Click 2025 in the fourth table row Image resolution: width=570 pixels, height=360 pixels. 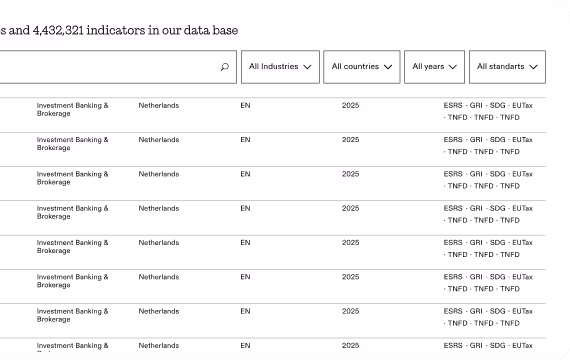(350, 208)
